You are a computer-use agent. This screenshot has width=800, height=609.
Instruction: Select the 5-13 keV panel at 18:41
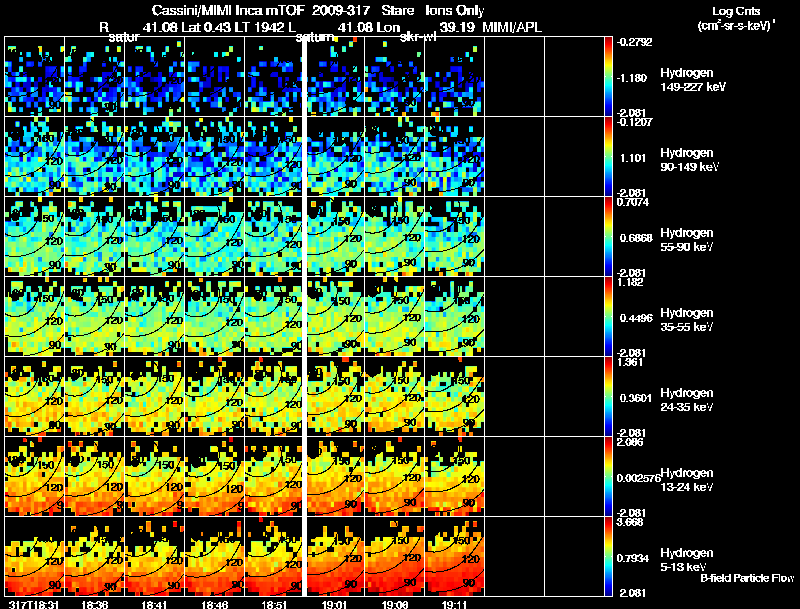pyautogui.click(x=155, y=557)
